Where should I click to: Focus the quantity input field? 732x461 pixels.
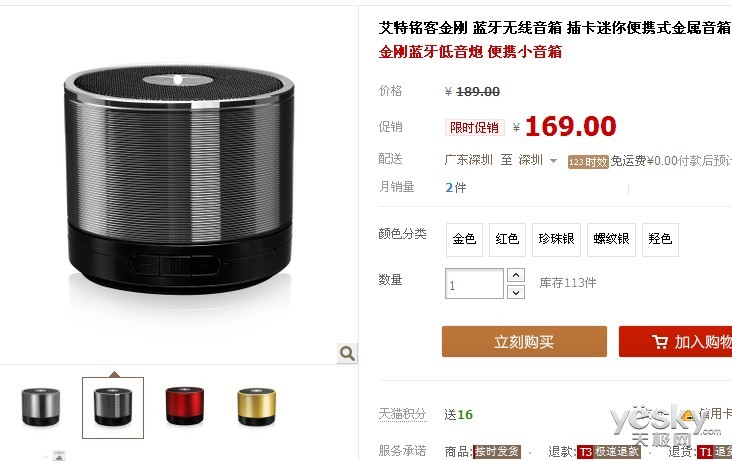pyautogui.click(x=474, y=284)
